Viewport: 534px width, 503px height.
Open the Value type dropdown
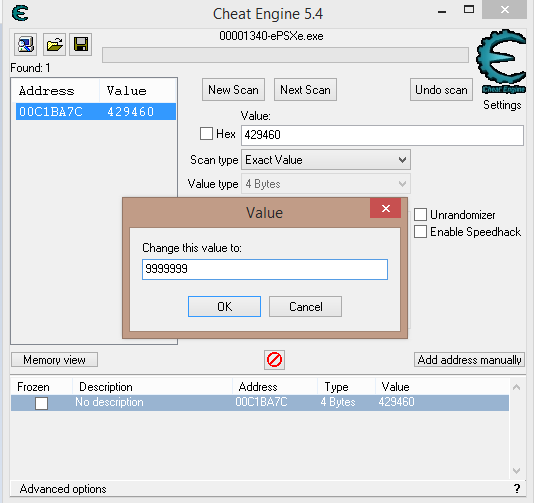click(326, 184)
